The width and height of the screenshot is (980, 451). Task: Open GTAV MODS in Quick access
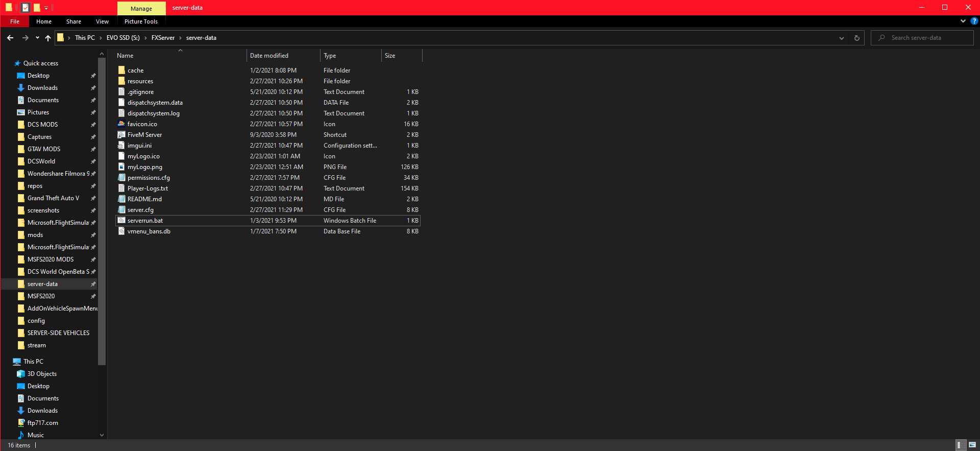pos(44,149)
